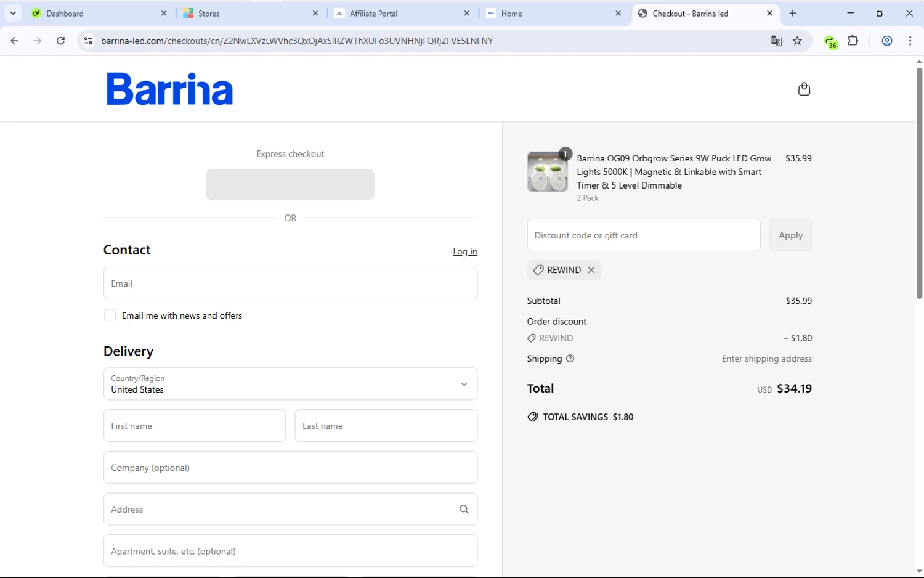The height and width of the screenshot is (578, 924).
Task: Open the Chrome three-dot menu
Action: 910,41
